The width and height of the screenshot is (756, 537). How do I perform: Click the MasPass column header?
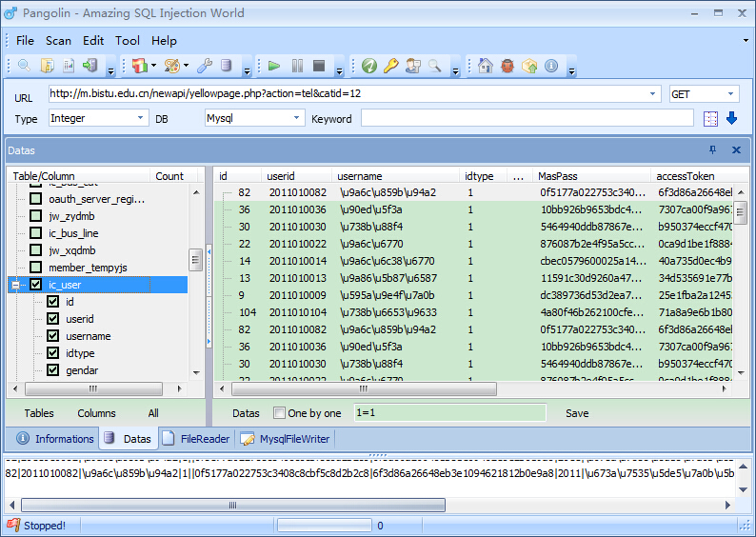point(591,176)
